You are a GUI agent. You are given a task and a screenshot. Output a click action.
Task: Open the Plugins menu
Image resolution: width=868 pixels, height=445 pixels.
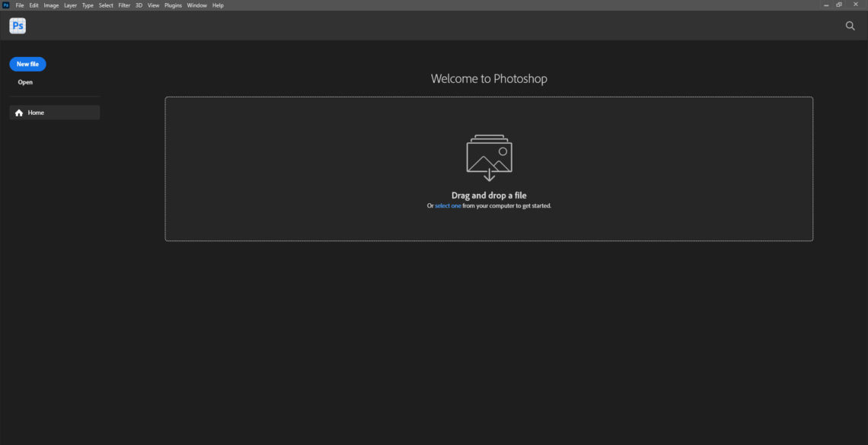click(173, 5)
